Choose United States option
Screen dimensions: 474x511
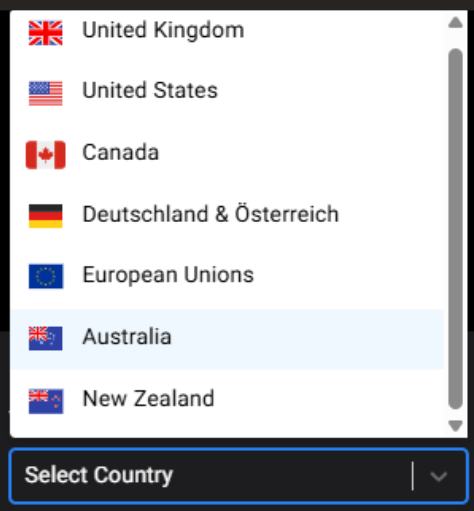click(227, 92)
